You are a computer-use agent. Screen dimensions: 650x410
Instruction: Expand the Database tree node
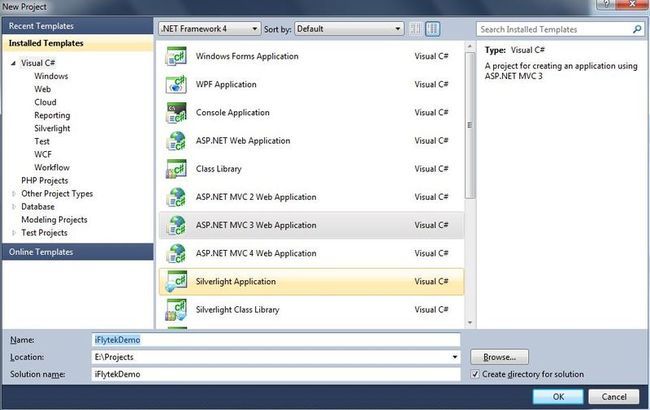pyautogui.click(x=13, y=206)
